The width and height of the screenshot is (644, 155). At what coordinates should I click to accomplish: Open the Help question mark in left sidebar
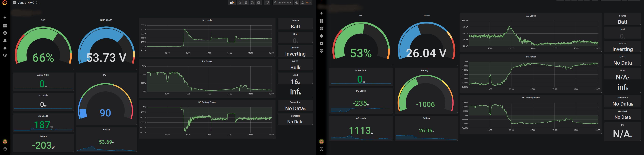[x=5, y=149]
